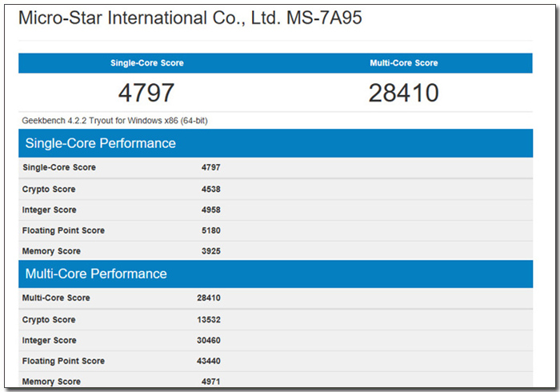Click the single-core memory value 3925
The image size is (560, 392).
pos(210,251)
